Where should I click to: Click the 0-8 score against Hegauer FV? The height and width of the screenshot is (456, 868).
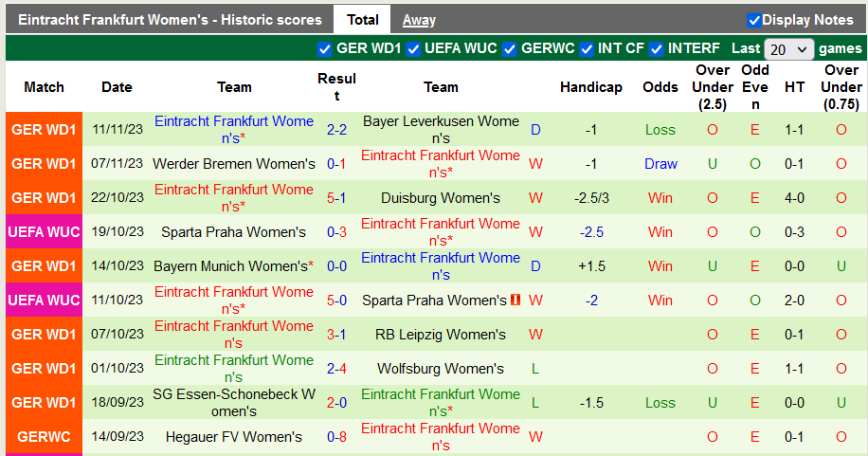click(x=336, y=437)
